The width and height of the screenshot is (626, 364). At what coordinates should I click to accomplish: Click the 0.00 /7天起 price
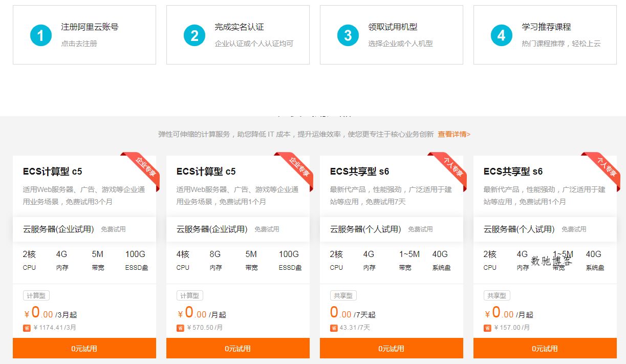tap(353, 313)
